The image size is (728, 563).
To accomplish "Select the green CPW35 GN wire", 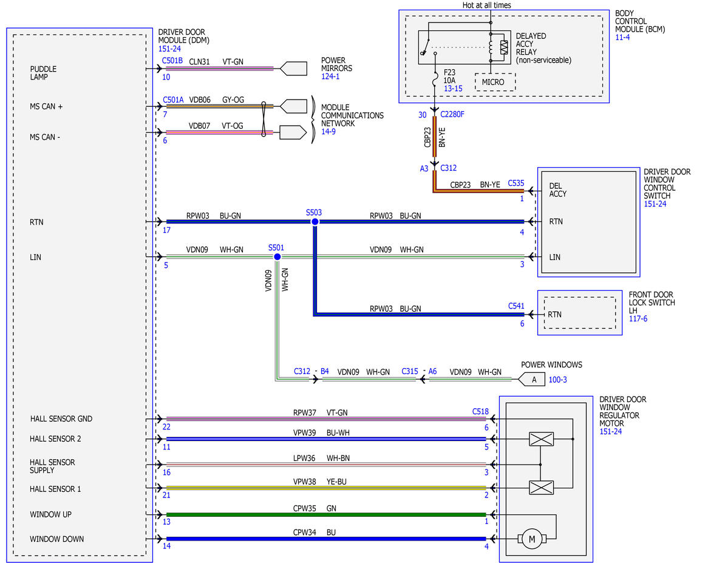I will click(326, 514).
